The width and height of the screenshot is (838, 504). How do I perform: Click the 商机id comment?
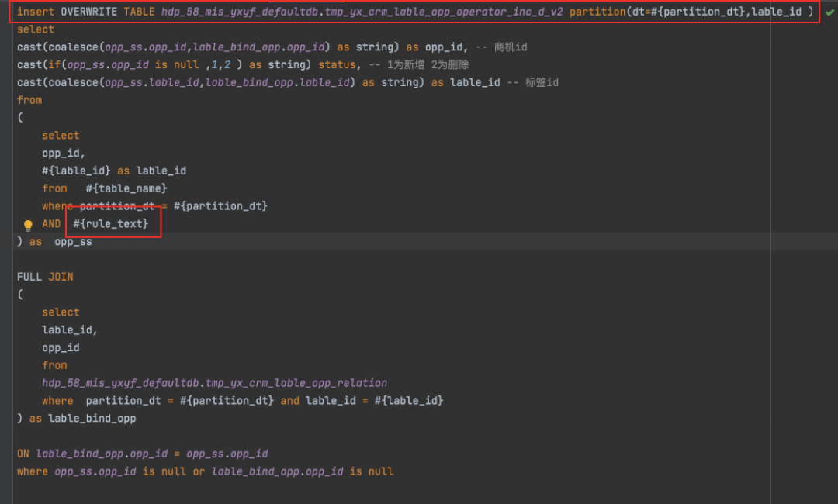[511, 47]
